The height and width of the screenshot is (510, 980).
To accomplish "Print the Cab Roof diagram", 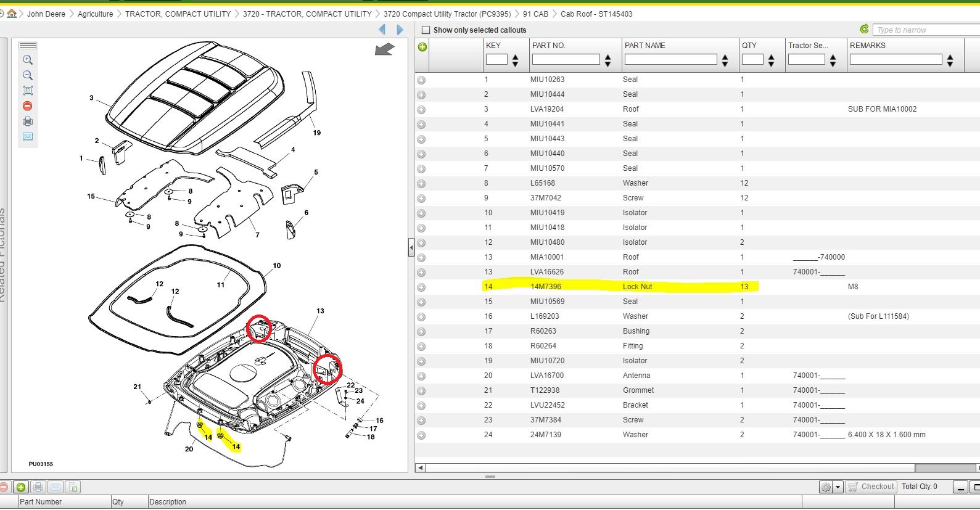I will click(x=28, y=121).
